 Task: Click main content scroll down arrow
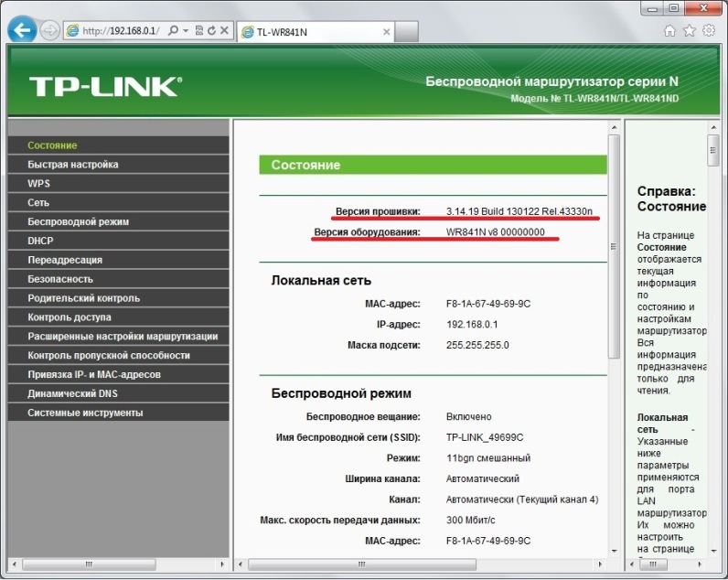coord(614,551)
